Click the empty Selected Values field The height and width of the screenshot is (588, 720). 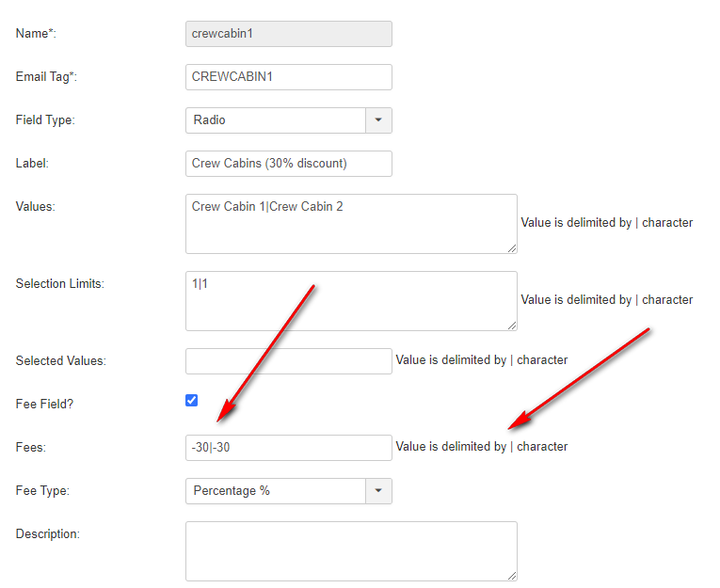288,361
